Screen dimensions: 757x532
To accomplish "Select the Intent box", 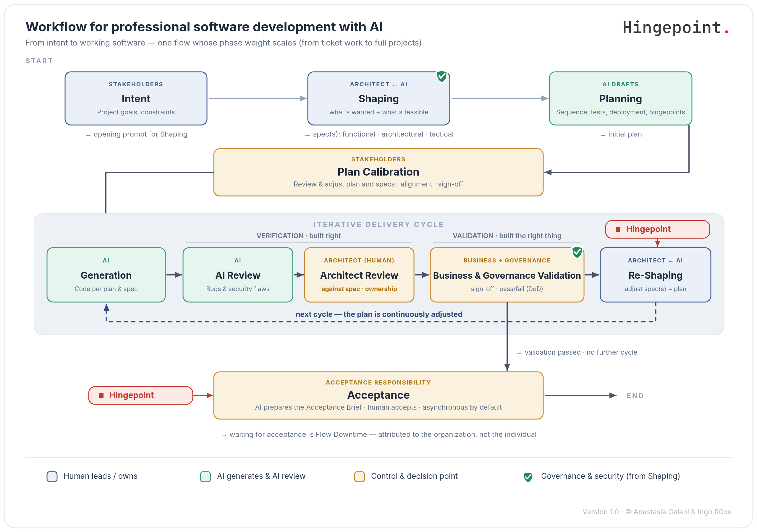I will click(136, 98).
